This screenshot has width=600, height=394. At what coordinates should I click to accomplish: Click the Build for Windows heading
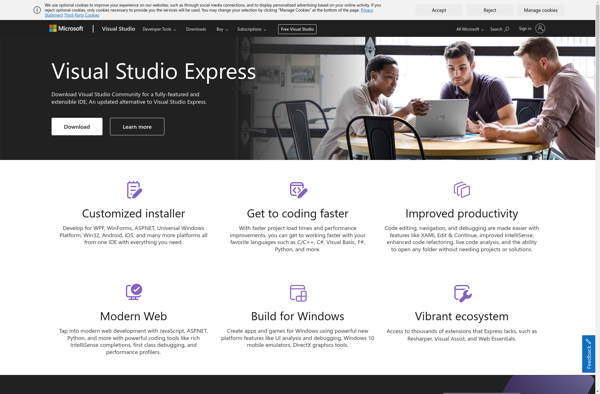298,316
